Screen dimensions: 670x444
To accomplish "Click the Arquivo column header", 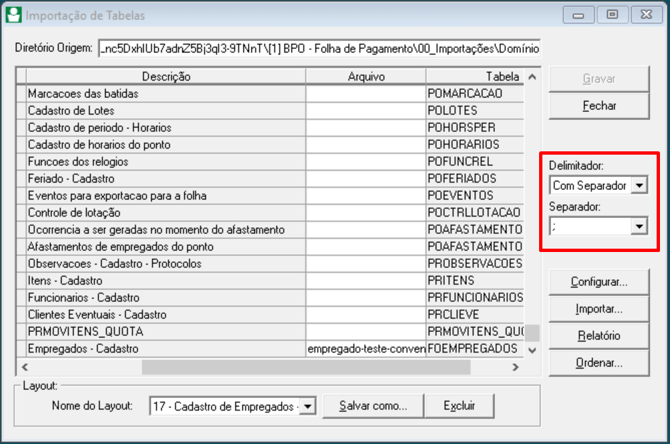I will point(365,77).
